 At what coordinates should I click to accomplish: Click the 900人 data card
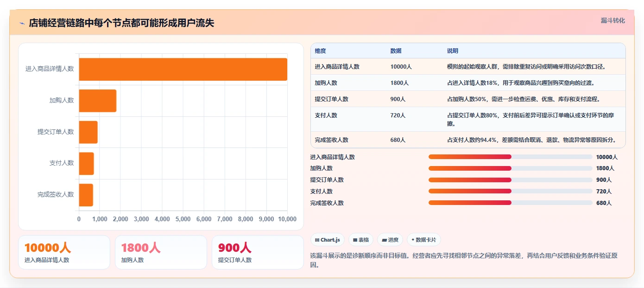(x=258, y=252)
